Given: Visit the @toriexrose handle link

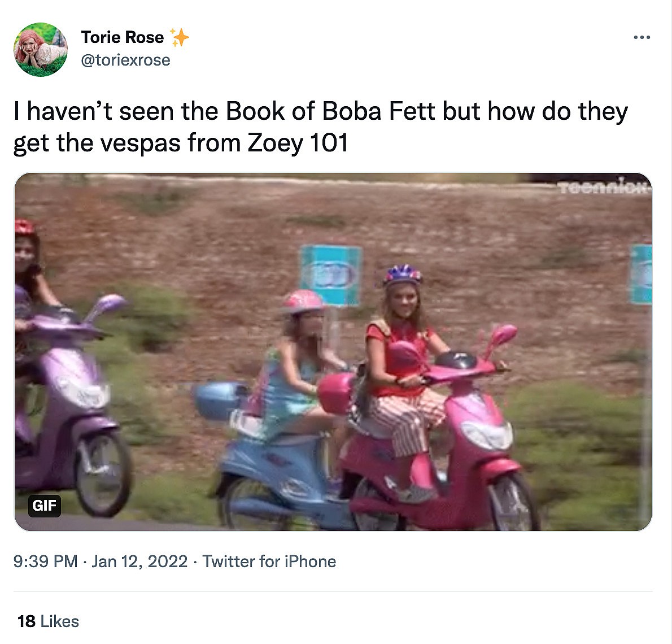Looking at the screenshot, I should click(x=125, y=60).
